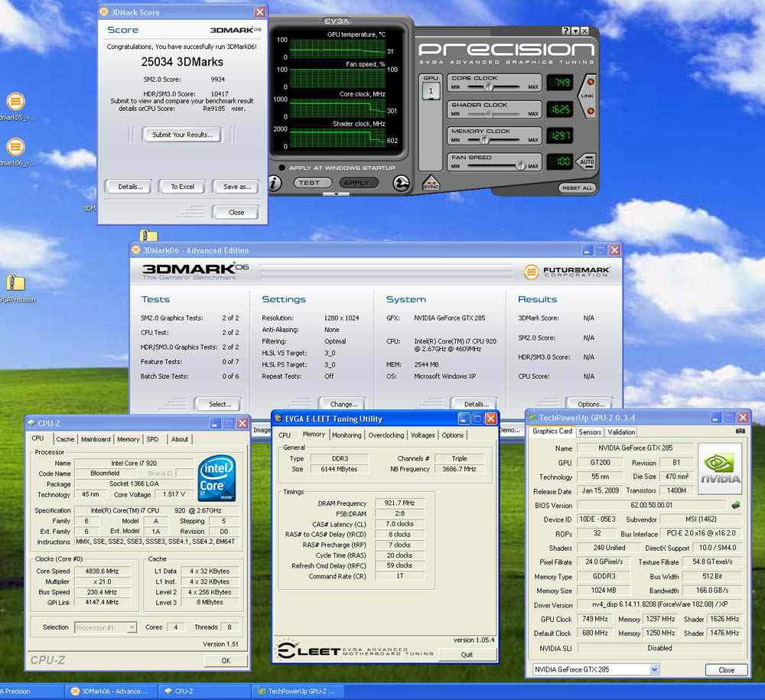This screenshot has height=700, width=765.
Task: Switch to GPU-Z Validation tab
Action: coord(621,431)
